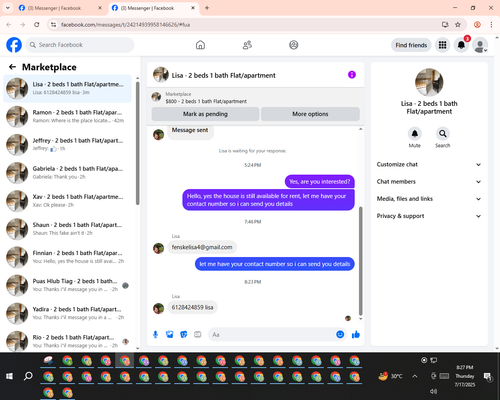Open Lisa conversation in chat list
This screenshot has height=400, width=500.
coord(67,89)
